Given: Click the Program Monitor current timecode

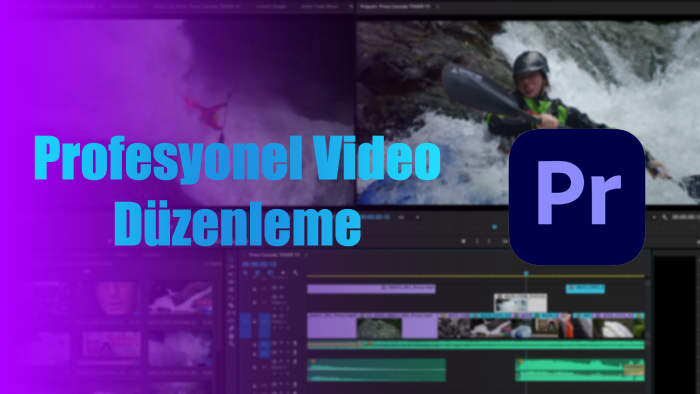Looking at the screenshot, I should coord(376,217).
